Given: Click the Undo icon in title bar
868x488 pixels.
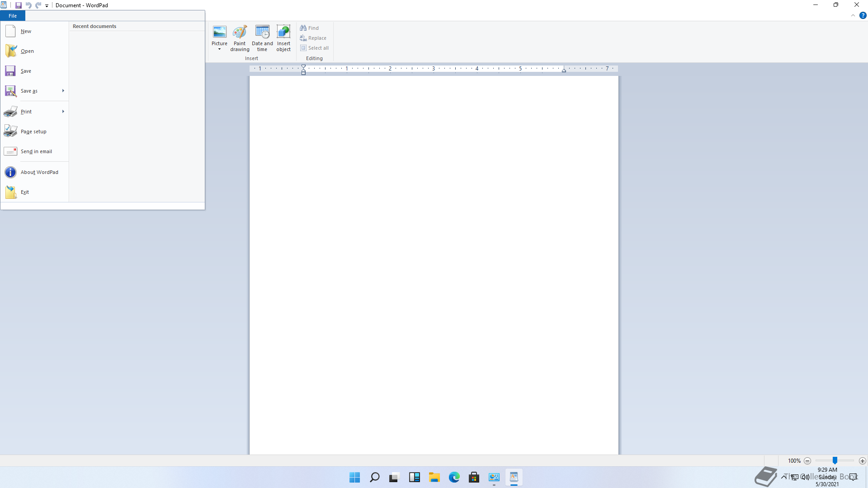Looking at the screenshot, I should coord(28,5).
